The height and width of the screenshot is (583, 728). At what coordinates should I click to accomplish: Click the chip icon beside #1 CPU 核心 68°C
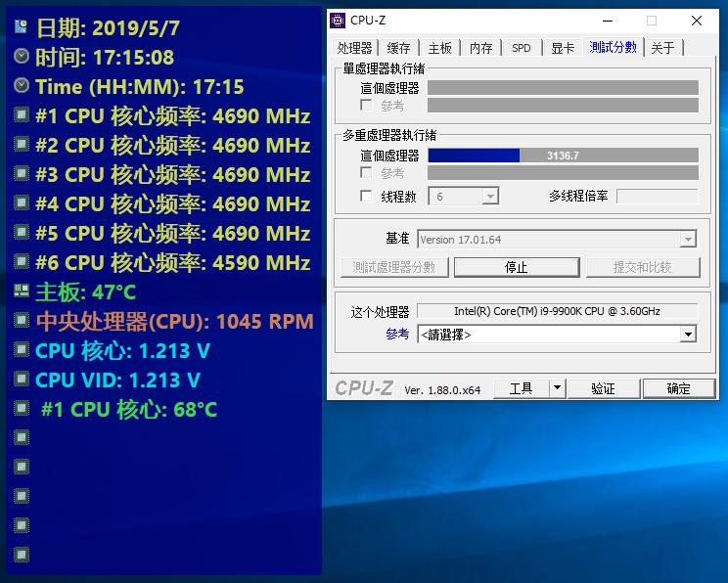click(22, 408)
